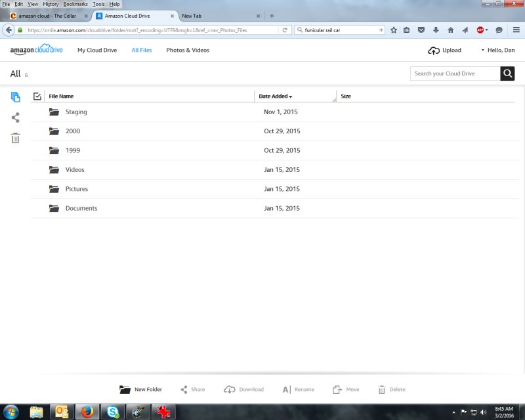
Task: Open the Bookmarks menu in Firefox
Action: click(x=75, y=4)
